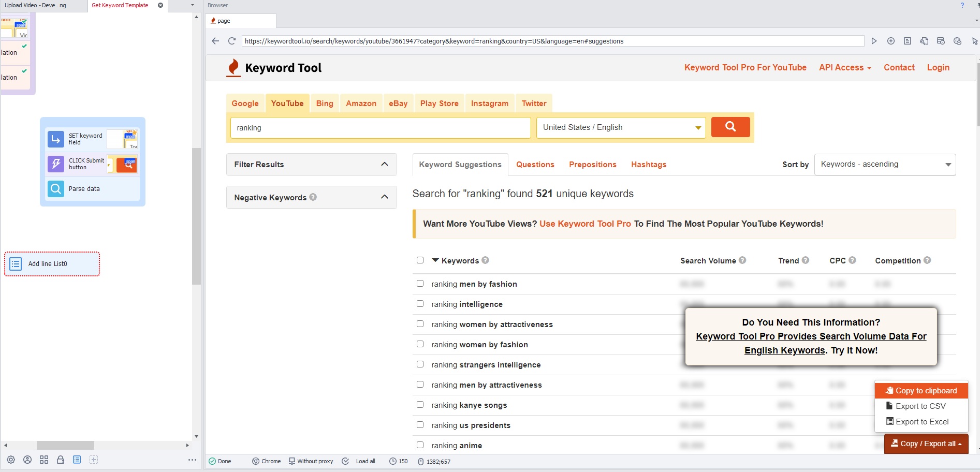Click the orange search magnifier button
Image resolution: width=980 pixels, height=472 pixels.
(x=730, y=127)
